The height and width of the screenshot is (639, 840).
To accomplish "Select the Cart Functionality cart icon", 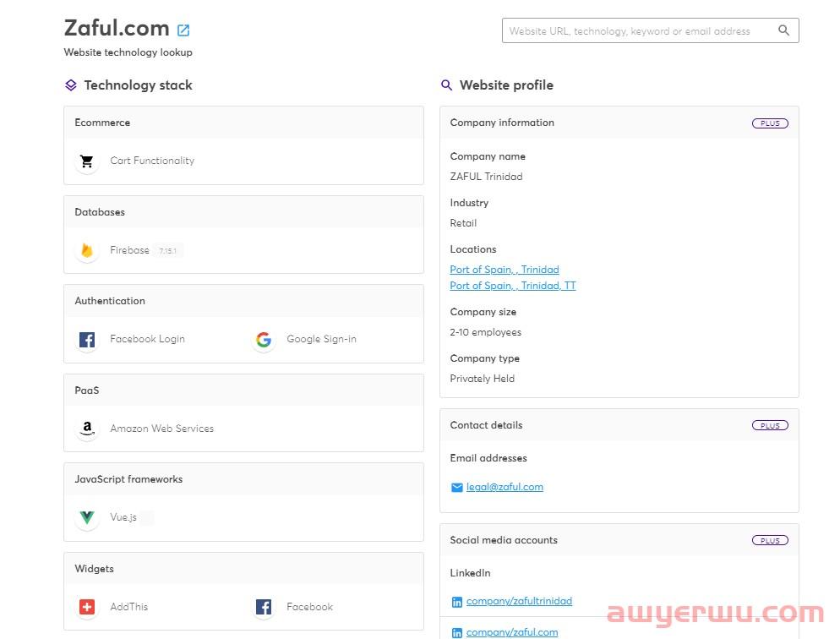I will (87, 161).
